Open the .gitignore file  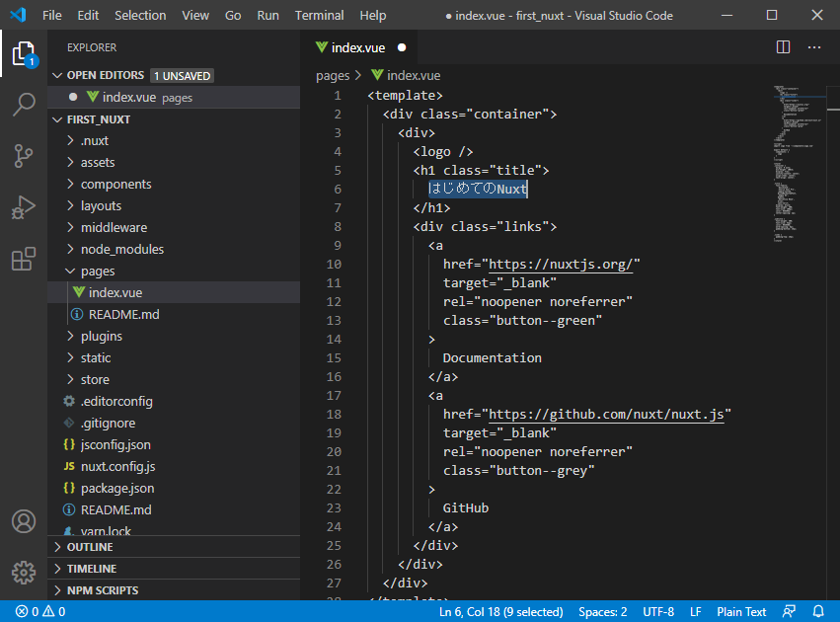coord(175,423)
